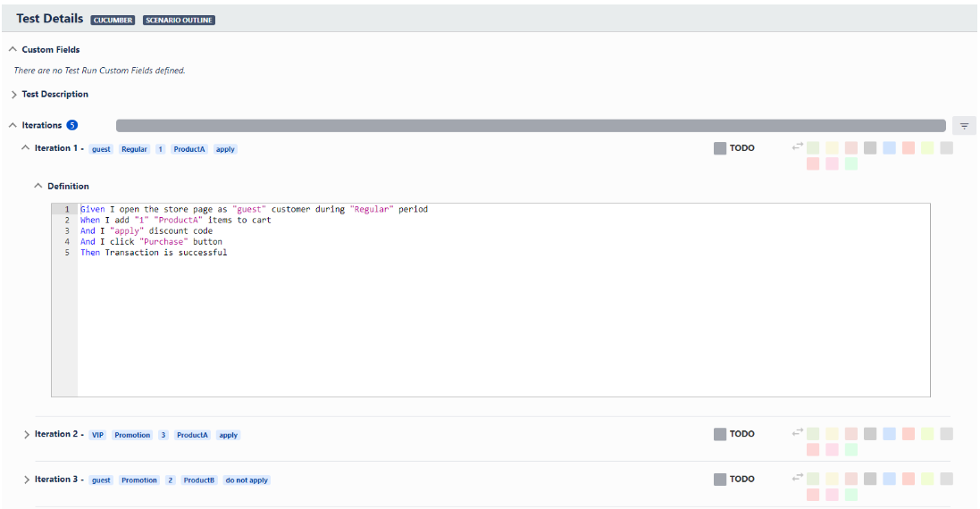Expand Iteration 3 row

(x=26, y=480)
